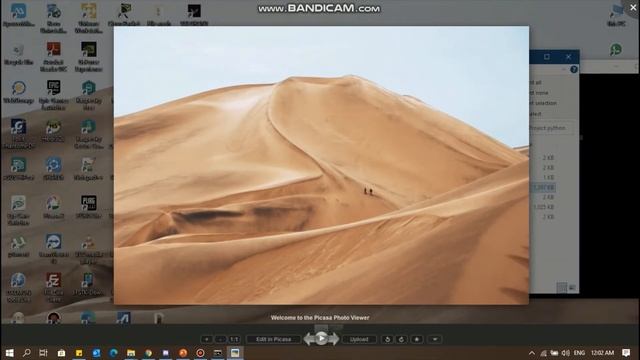Select current thumbnail in filmstrip above toolbar
The height and width of the screenshot is (360, 640).
[x=321, y=327]
